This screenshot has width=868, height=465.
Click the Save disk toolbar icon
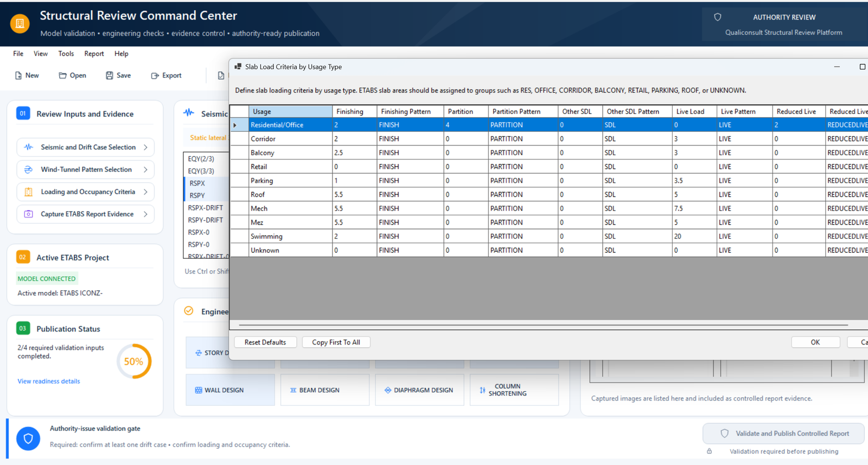tap(110, 75)
